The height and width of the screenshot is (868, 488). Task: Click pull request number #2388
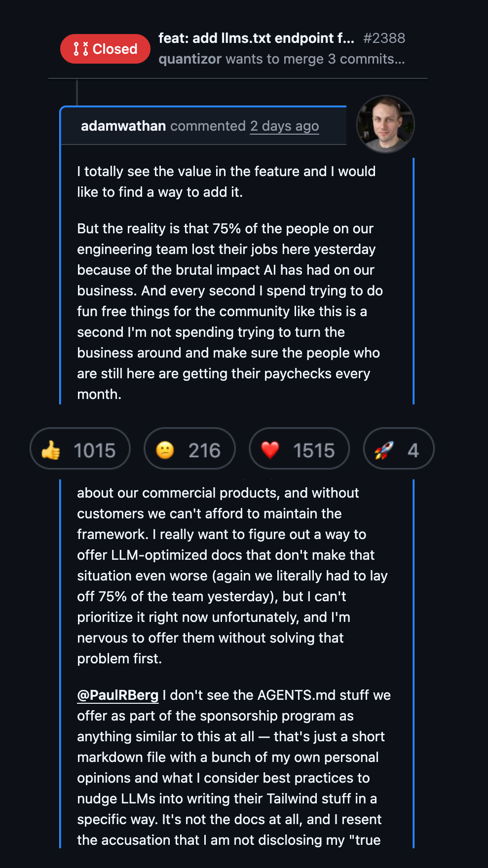384,38
